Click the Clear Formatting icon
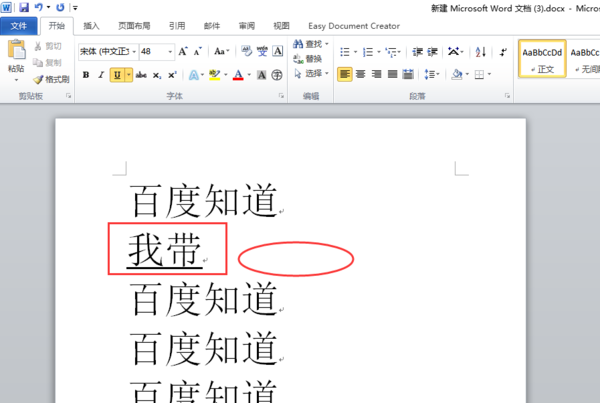Screen dimensions: 600x403 tap(246, 51)
